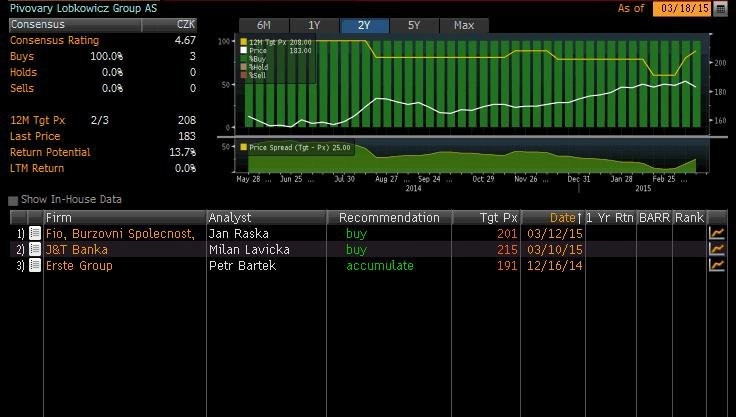Edit the As of date field 03/18/15

(x=682, y=8)
